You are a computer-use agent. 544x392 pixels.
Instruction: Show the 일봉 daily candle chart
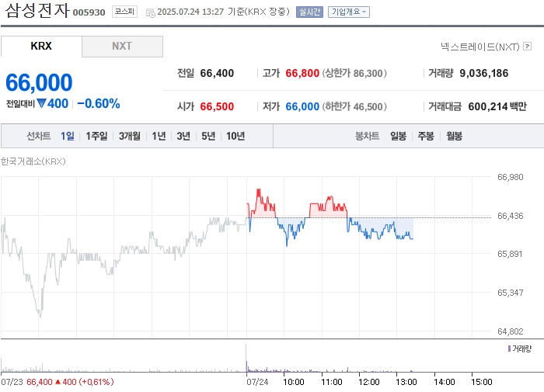point(398,136)
